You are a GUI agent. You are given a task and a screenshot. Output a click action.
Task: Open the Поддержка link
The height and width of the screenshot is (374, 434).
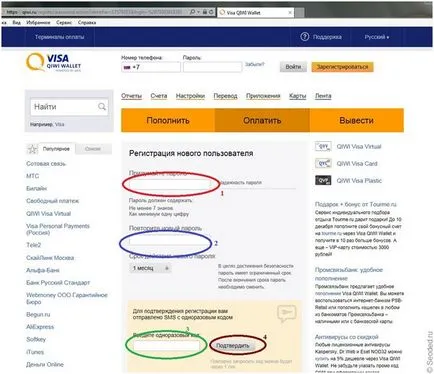point(327,37)
